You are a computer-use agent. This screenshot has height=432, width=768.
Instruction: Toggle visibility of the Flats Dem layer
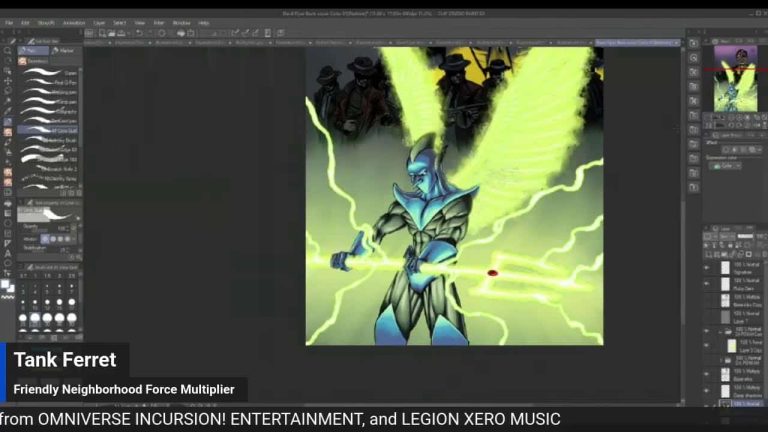click(707, 284)
